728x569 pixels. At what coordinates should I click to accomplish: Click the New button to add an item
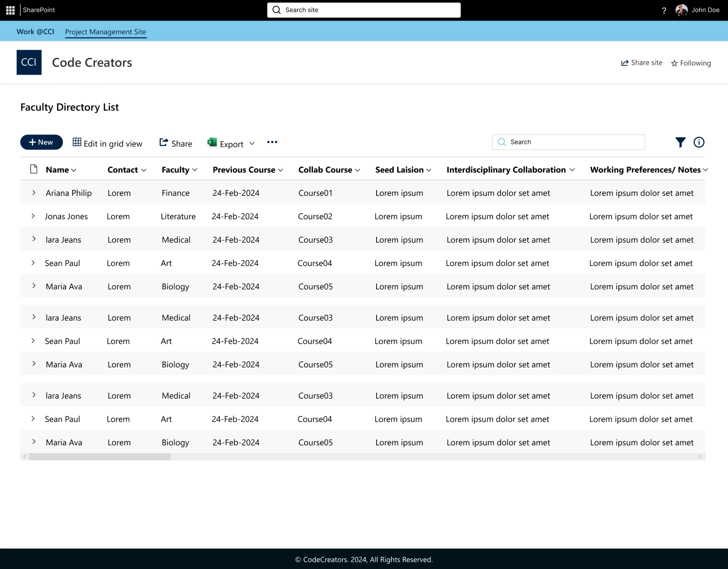click(41, 142)
